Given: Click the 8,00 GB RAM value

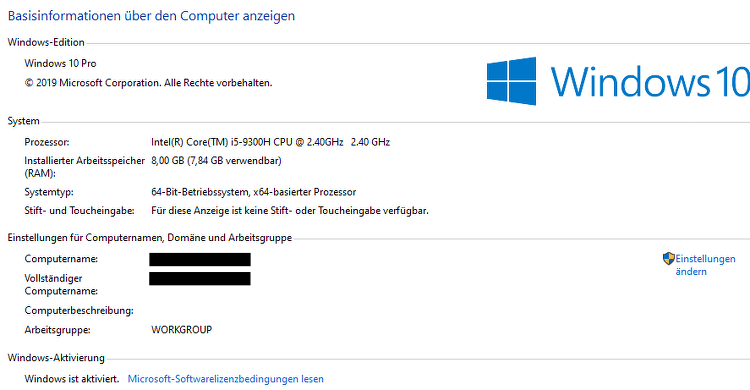Looking at the screenshot, I should [x=216, y=161].
